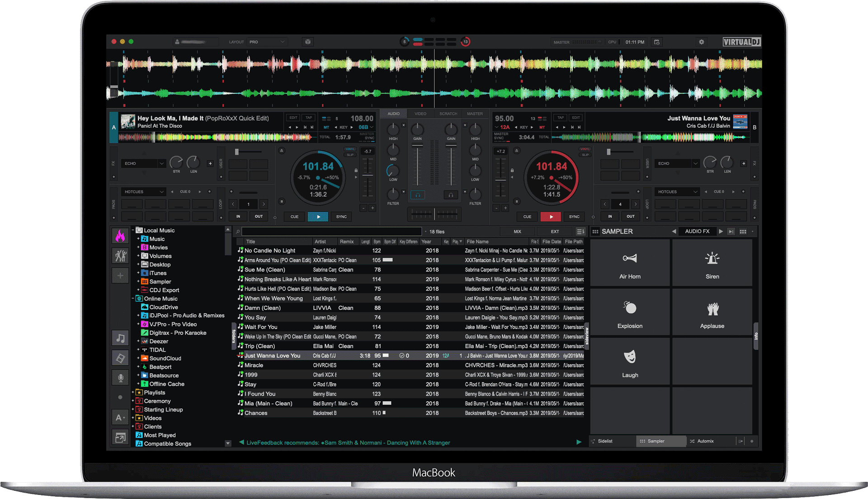Click the LiveFeedback recommended song text
This screenshot has height=499, width=868.
click(387, 442)
